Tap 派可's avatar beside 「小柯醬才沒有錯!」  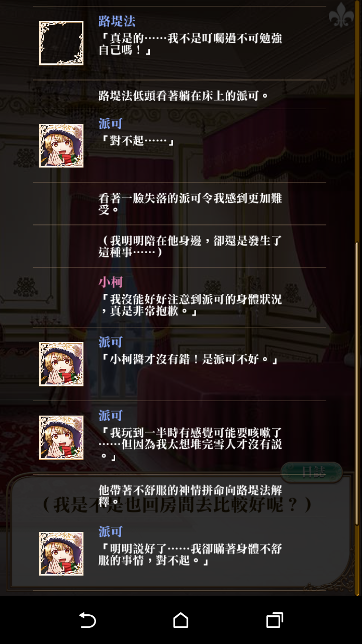[x=61, y=364]
